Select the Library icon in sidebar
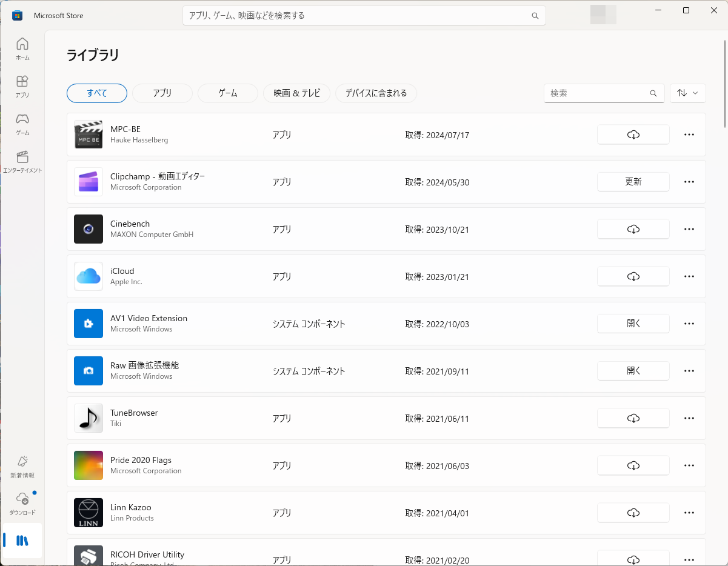Viewport: 728px width, 566px height. 22,541
